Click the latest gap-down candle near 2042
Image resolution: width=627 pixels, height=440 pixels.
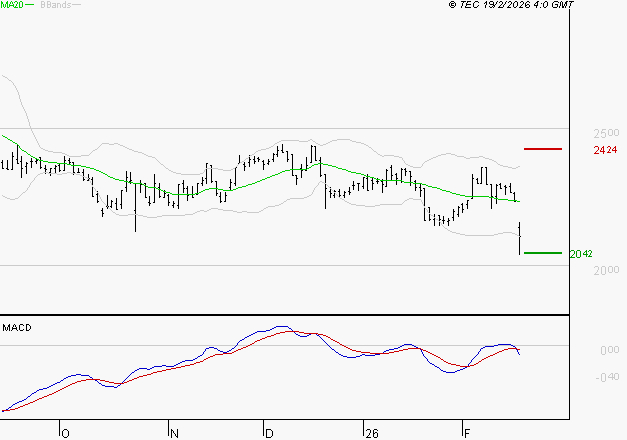tap(520, 240)
